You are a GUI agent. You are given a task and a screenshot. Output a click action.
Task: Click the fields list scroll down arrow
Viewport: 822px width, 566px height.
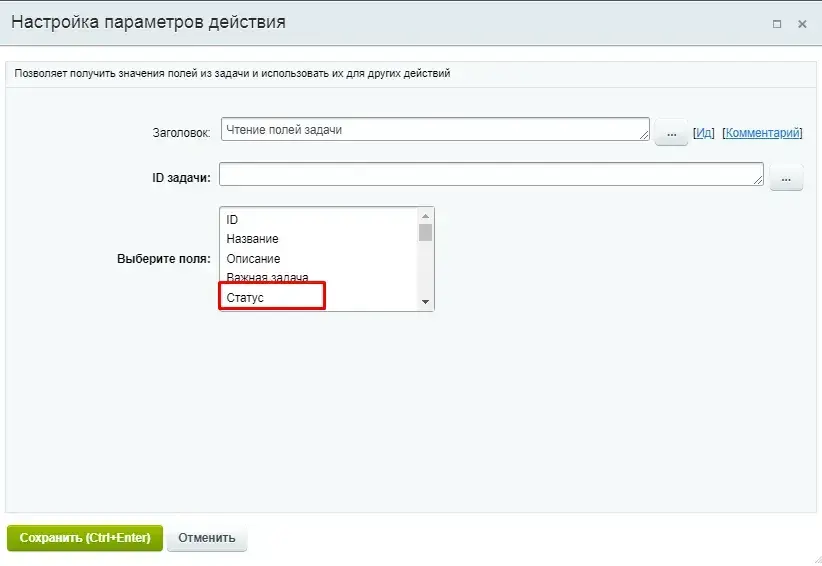(x=425, y=302)
